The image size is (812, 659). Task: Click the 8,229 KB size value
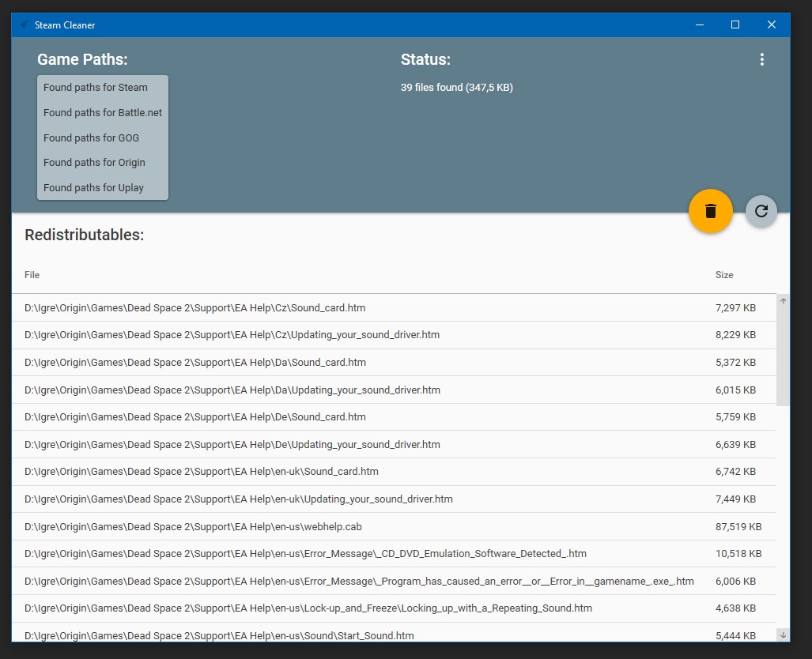pyautogui.click(x=735, y=335)
